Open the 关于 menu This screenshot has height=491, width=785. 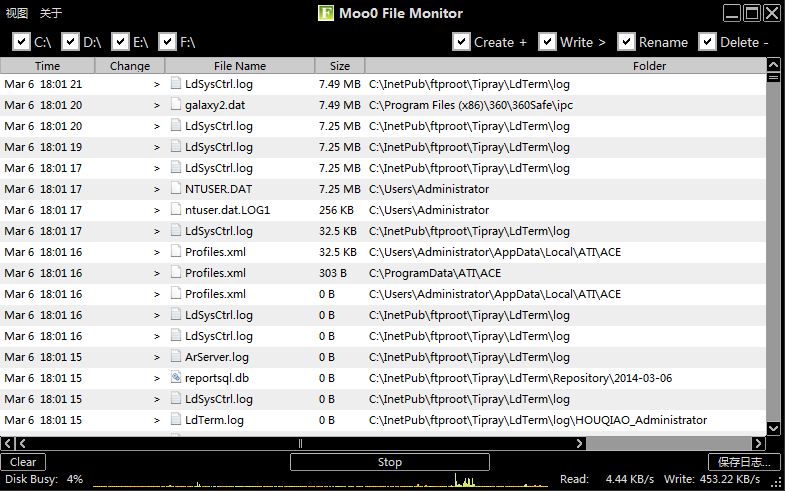[x=51, y=13]
